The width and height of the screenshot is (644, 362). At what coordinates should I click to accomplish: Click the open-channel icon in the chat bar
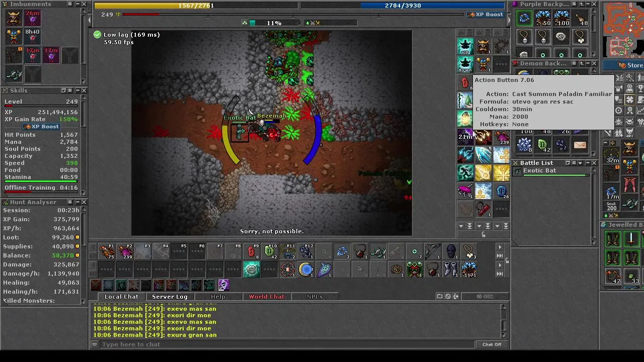click(x=440, y=297)
